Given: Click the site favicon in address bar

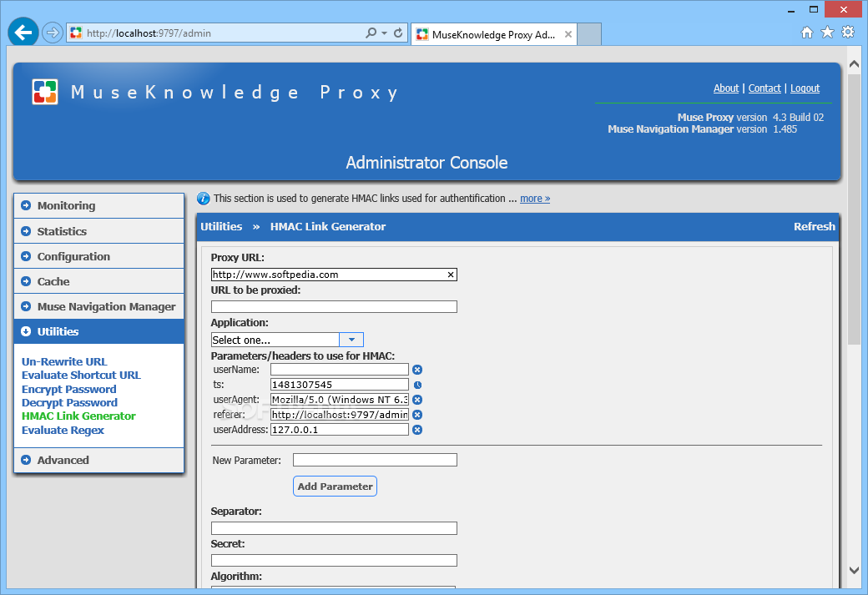Looking at the screenshot, I should 76,33.
